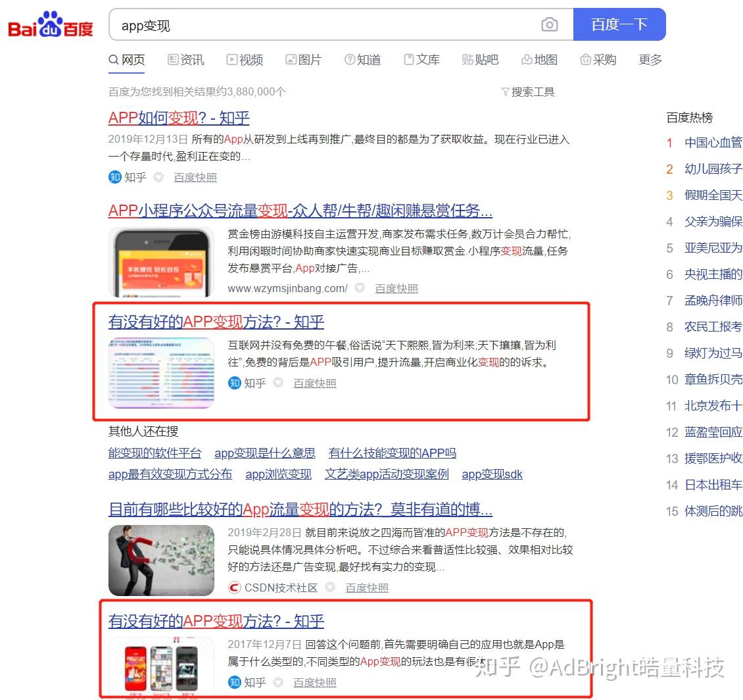Click 知乎 source icon under first result

coord(114,177)
